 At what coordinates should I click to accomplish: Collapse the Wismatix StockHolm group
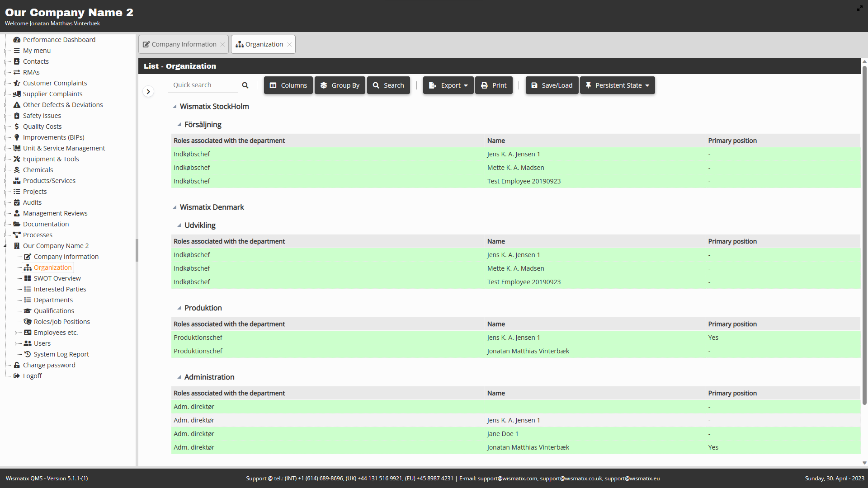(x=175, y=106)
